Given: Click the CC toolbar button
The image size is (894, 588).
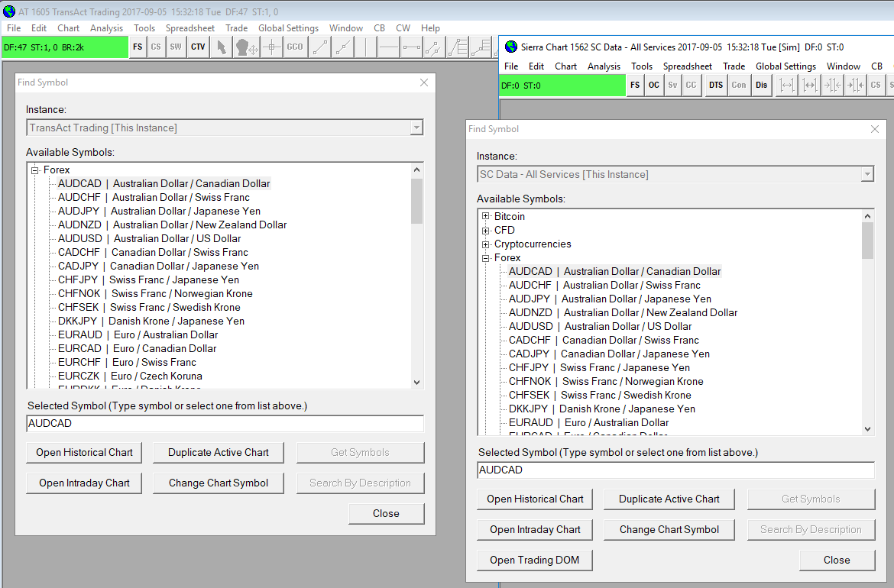Looking at the screenshot, I should [x=691, y=86].
